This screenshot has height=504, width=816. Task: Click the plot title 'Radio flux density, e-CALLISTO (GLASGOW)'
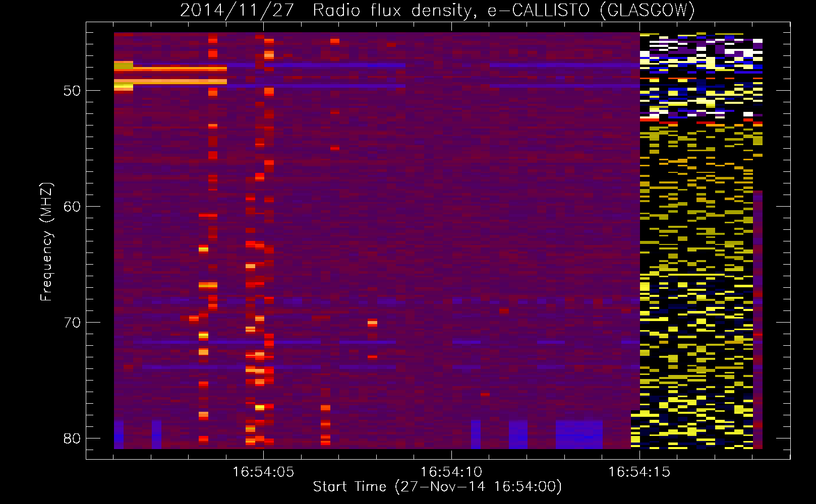tap(503, 10)
